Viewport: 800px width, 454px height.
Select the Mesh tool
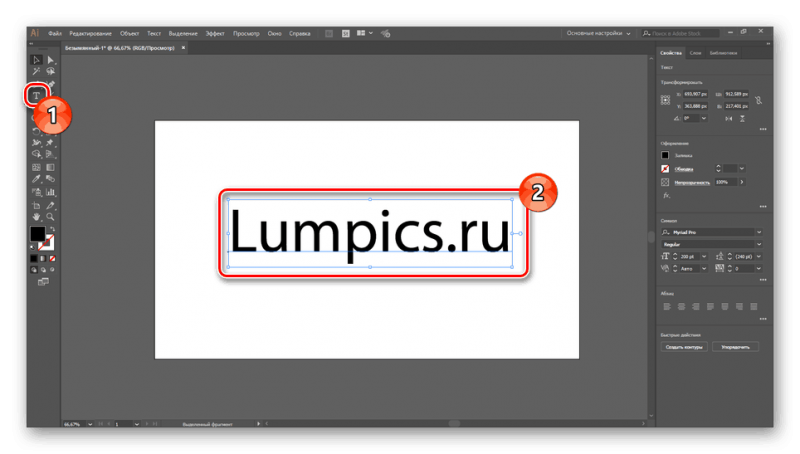36,167
